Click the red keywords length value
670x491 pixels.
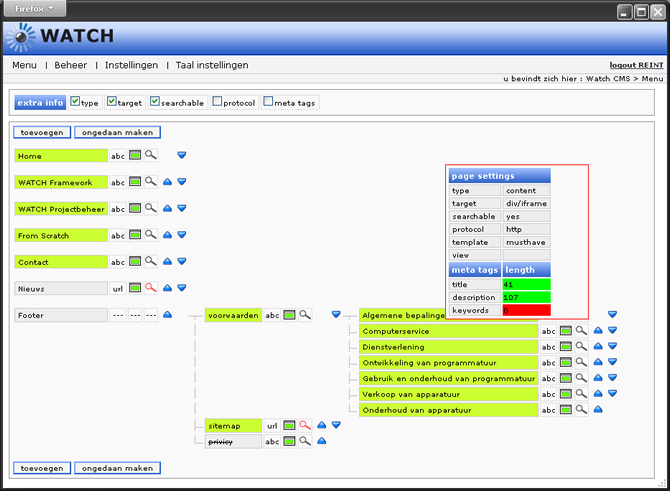(x=526, y=310)
